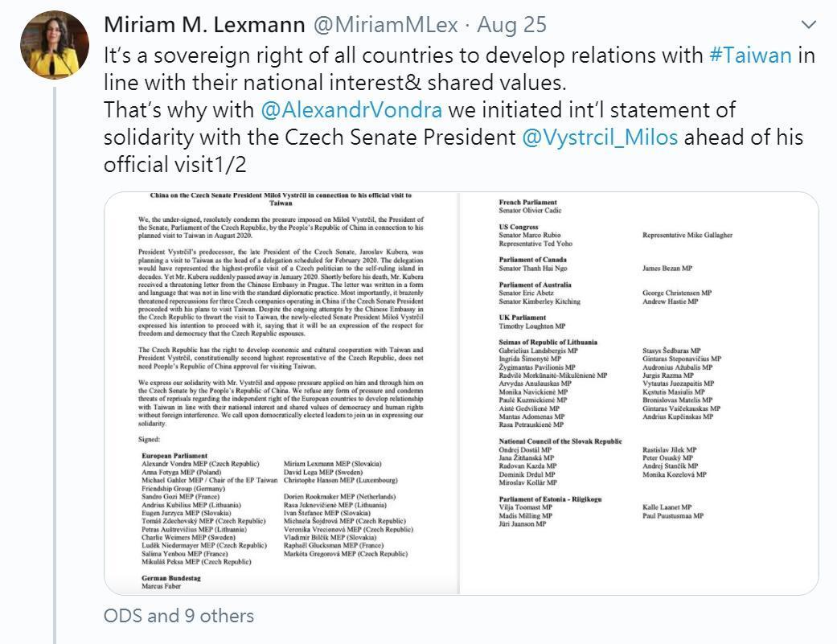Click the display name Miriam M. Lexmann
Viewport: 837px width, 644px height.
[204, 25]
